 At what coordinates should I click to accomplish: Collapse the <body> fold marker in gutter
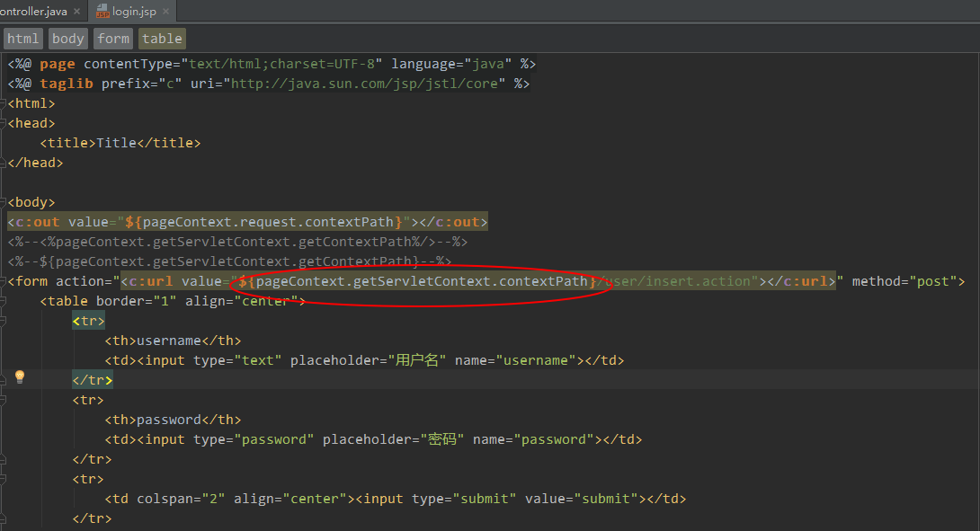click(3, 202)
